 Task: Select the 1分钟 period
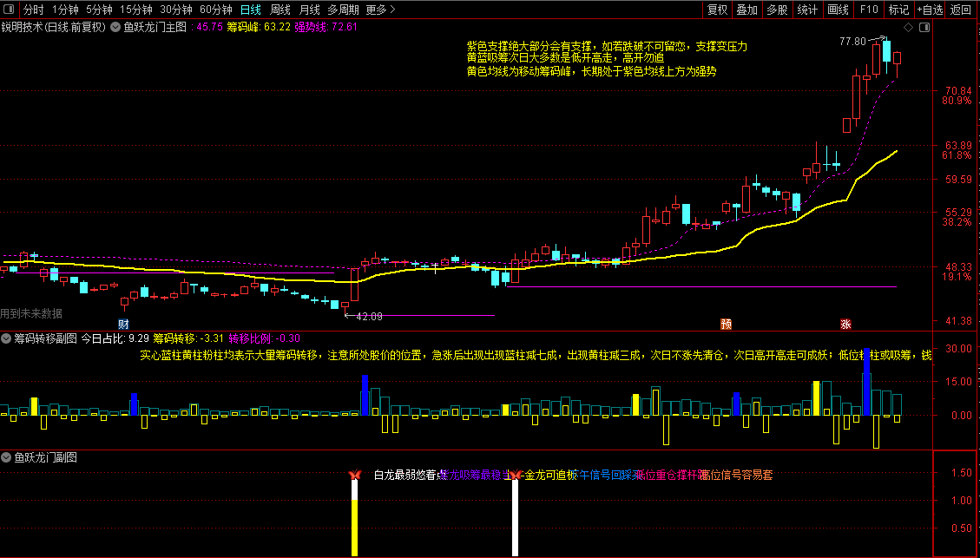(65, 10)
